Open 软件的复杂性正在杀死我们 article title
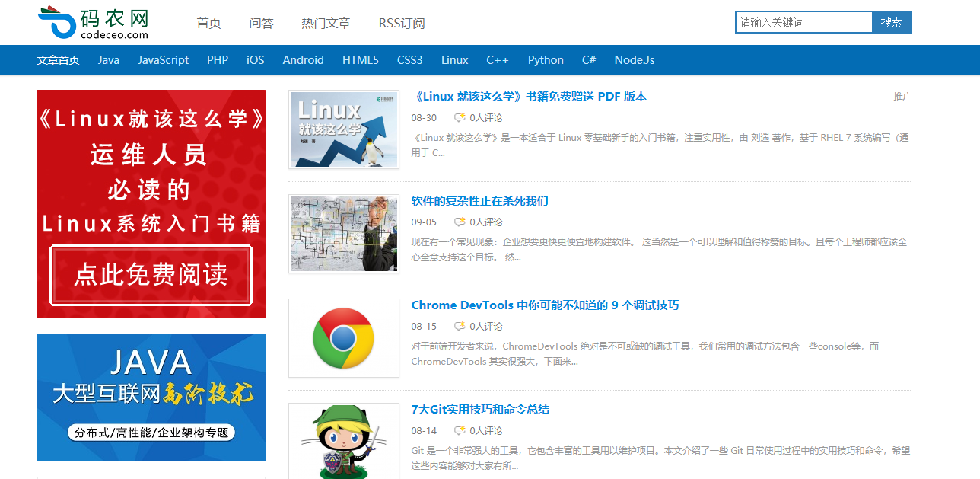The height and width of the screenshot is (479, 980). coord(480,201)
